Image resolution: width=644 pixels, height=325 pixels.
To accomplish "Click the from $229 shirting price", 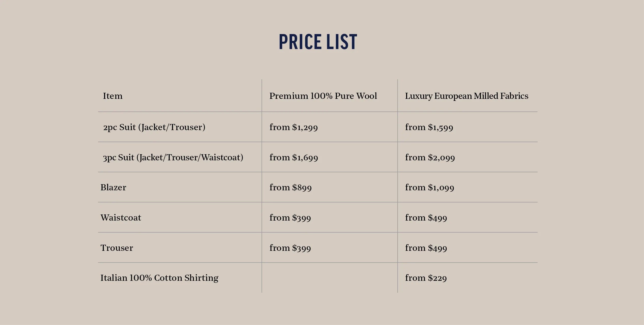I will tap(426, 278).
